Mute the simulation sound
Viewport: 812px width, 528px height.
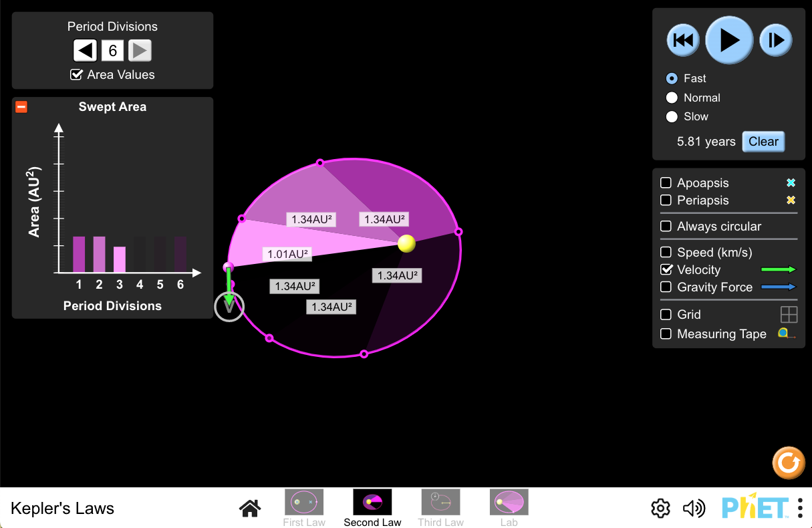click(x=694, y=508)
